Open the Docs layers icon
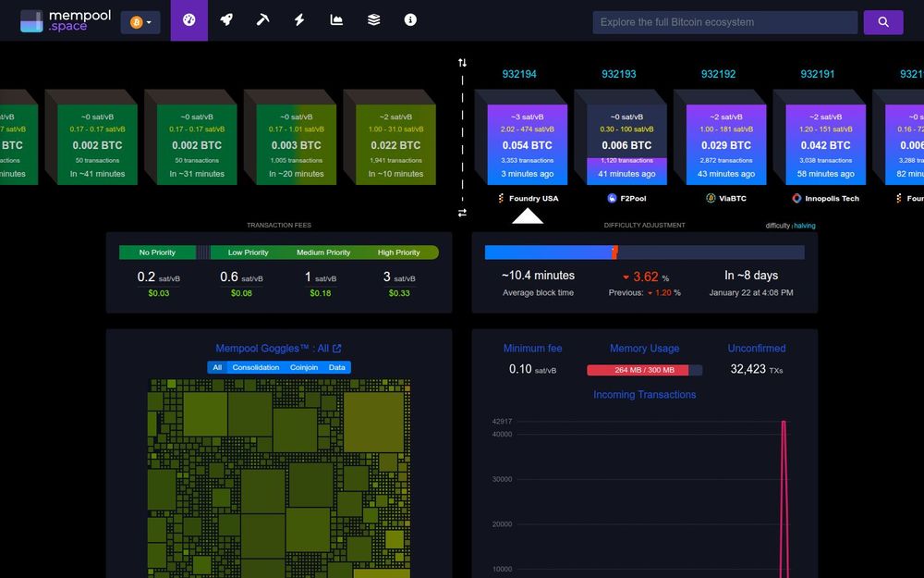Screen dimensions: 924x578 pos(373,20)
